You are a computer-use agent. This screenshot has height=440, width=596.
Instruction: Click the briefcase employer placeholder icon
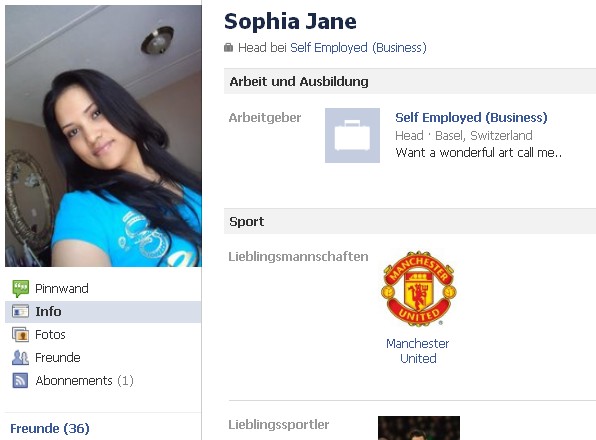pyautogui.click(x=352, y=135)
